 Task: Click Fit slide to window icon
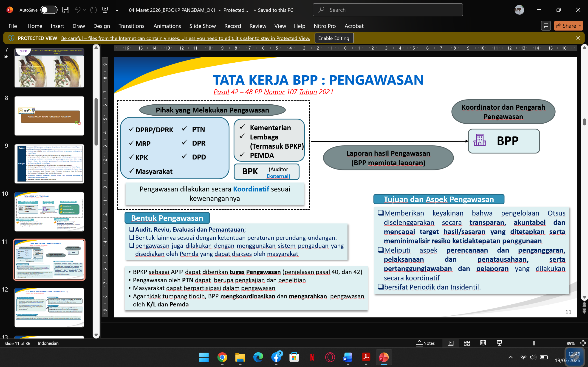(x=583, y=343)
